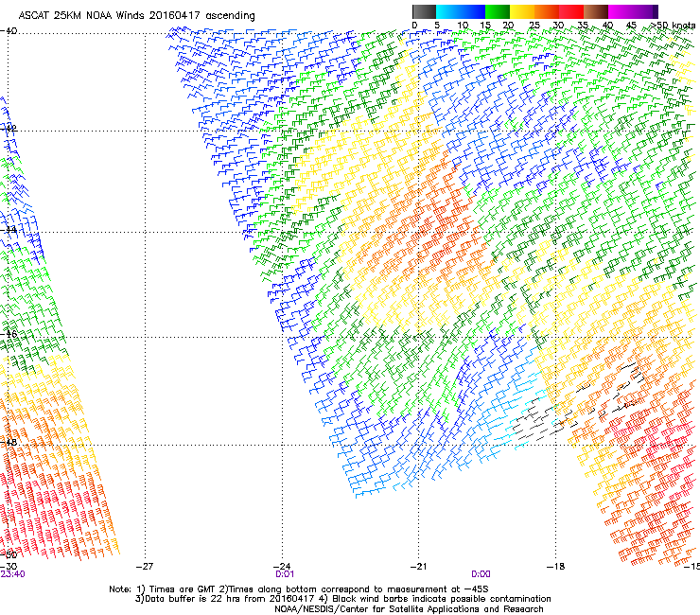This screenshot has height=615, width=700.
Task: Click the gray 0-5 knots legend swatch
Action: coord(424,11)
